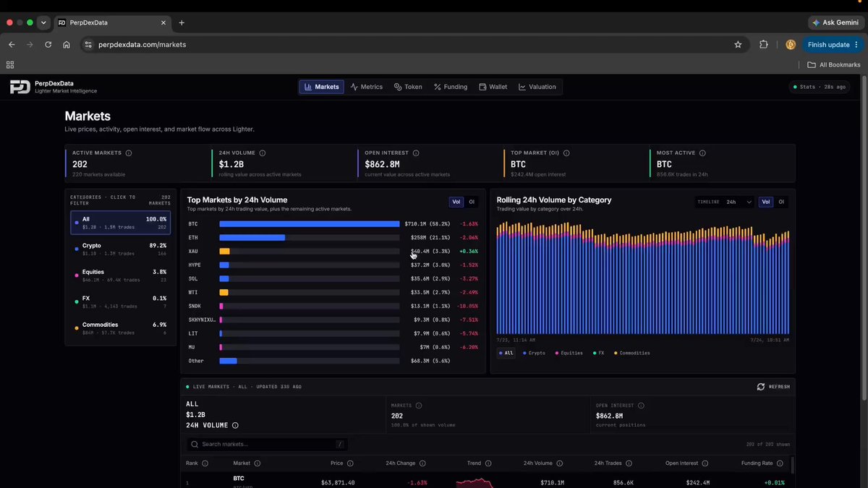The height and width of the screenshot is (488, 868).
Task: Open the Token tab
Action: point(408,87)
